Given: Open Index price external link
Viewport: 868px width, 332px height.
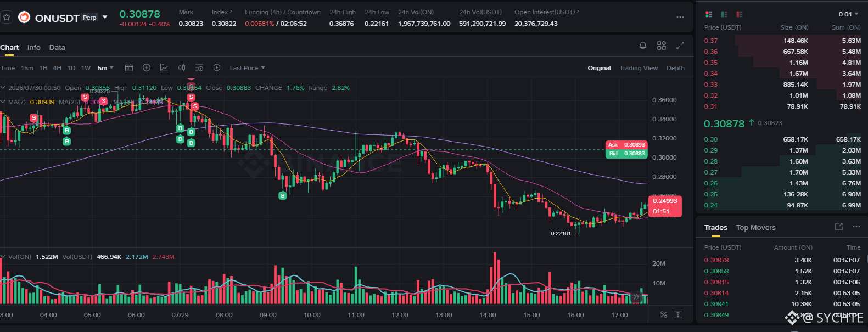Looking at the screenshot, I should pos(231,12).
